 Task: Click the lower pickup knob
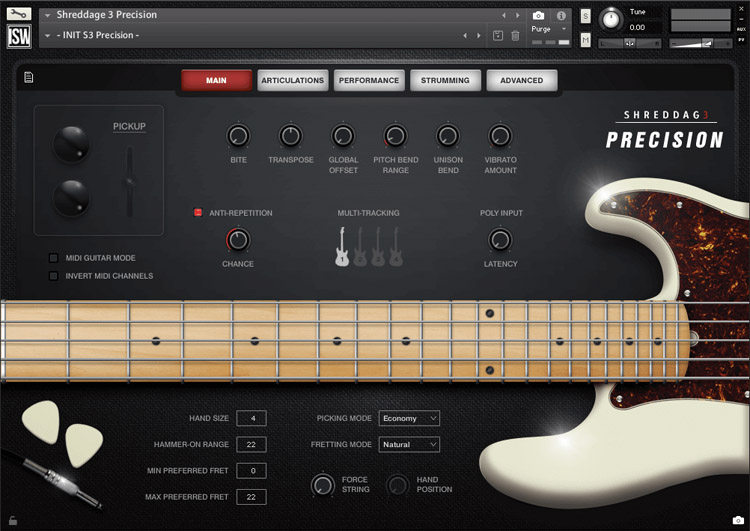[71, 197]
